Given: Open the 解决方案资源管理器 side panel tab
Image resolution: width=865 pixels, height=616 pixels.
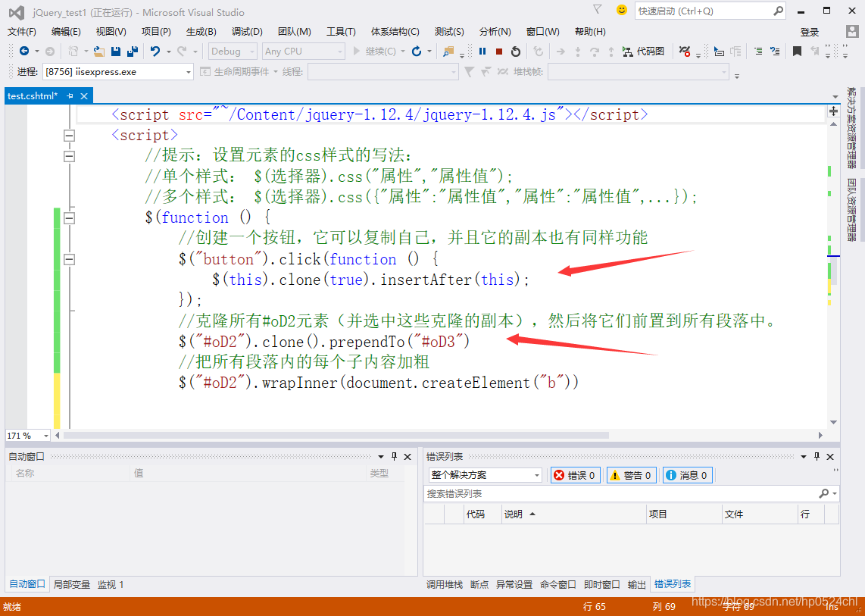Looking at the screenshot, I should 852,128.
